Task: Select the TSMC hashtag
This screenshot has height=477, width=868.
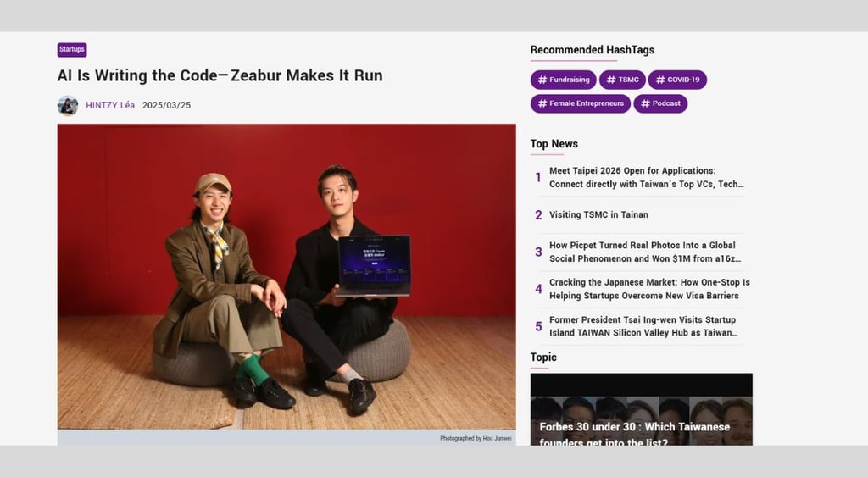Action: click(x=622, y=80)
